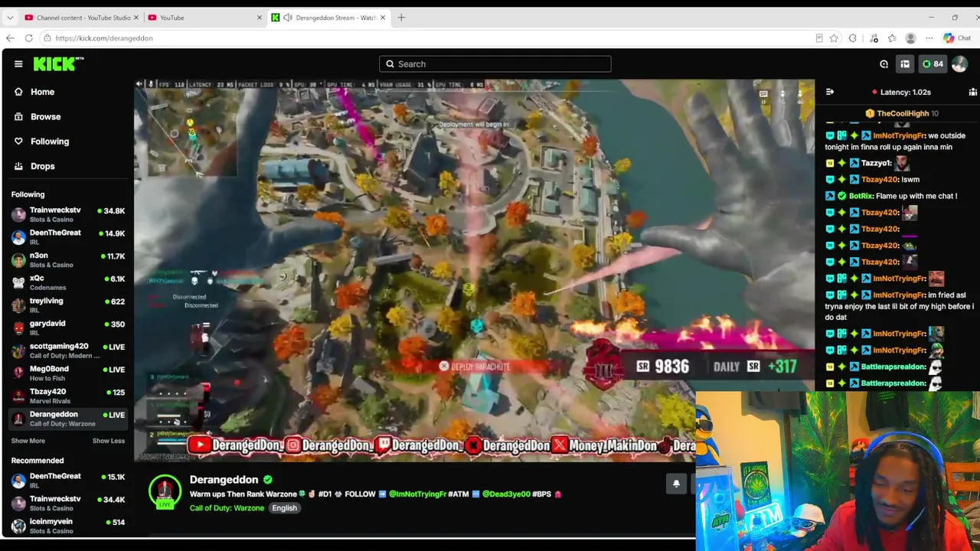
Task: Mute the Derangeddon tab audio icon
Action: [x=288, y=18]
